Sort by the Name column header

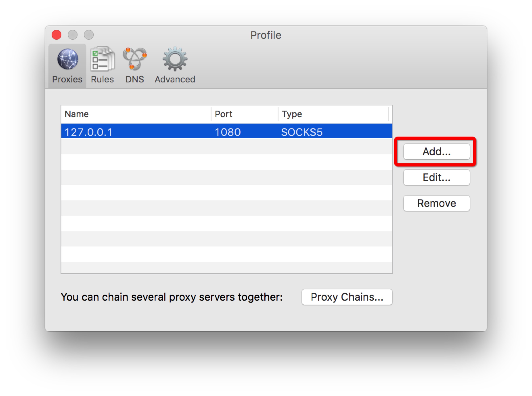77,114
